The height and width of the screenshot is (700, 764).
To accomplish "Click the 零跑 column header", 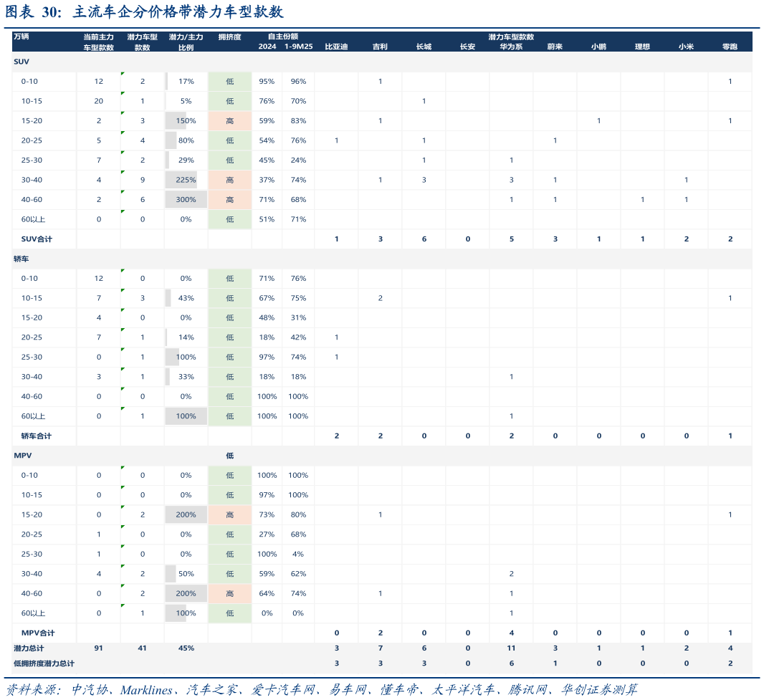I will [730, 47].
